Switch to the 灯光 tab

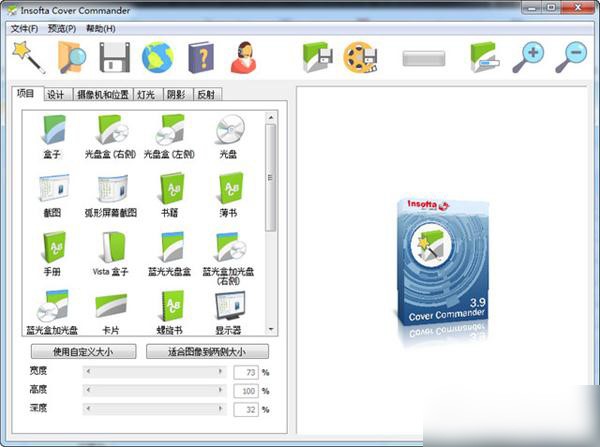coord(148,95)
